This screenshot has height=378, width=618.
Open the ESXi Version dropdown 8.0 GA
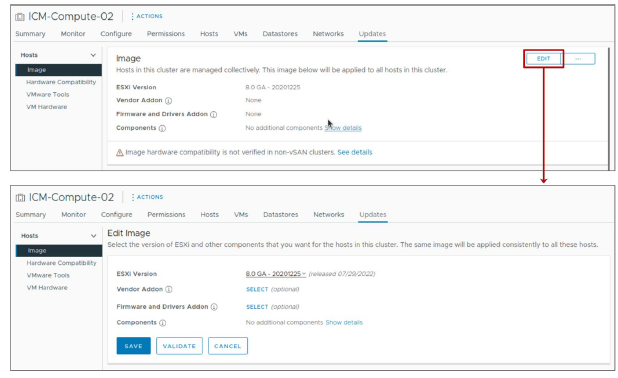tap(275, 274)
